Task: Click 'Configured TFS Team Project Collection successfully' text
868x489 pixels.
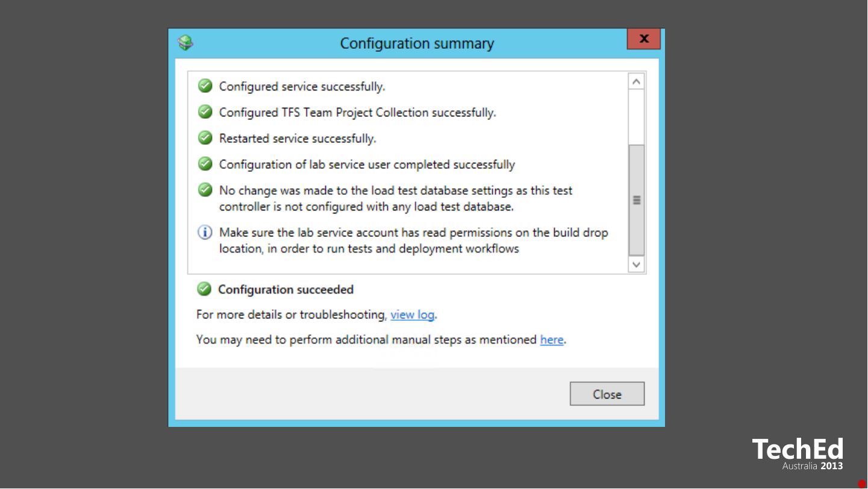Action: pyautogui.click(x=357, y=113)
